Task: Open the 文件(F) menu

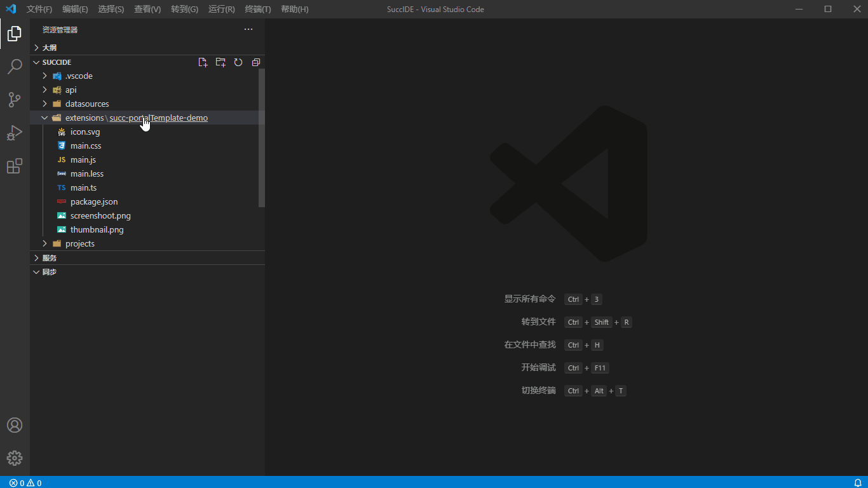Action: 39,10
